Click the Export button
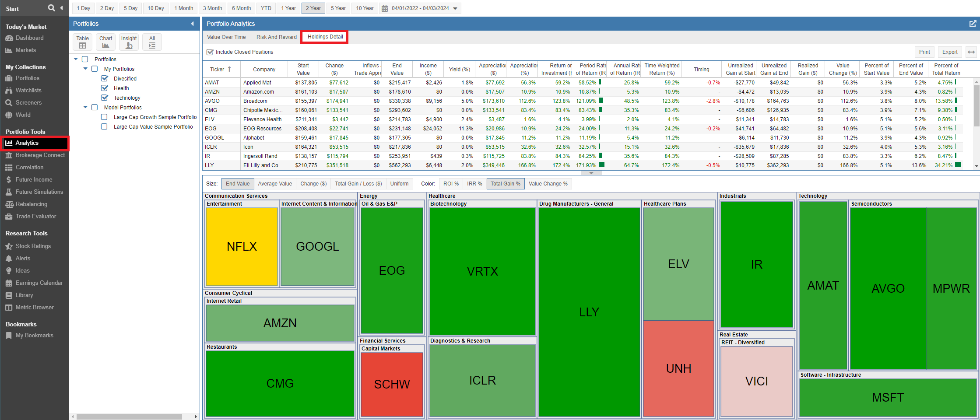Screen dimensions: 980x420 pos(950,52)
